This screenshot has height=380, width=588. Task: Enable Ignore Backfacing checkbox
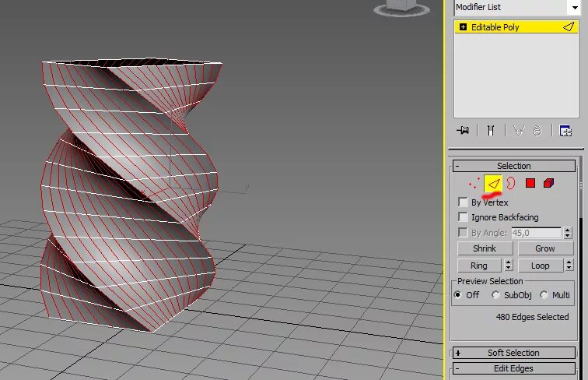(463, 217)
